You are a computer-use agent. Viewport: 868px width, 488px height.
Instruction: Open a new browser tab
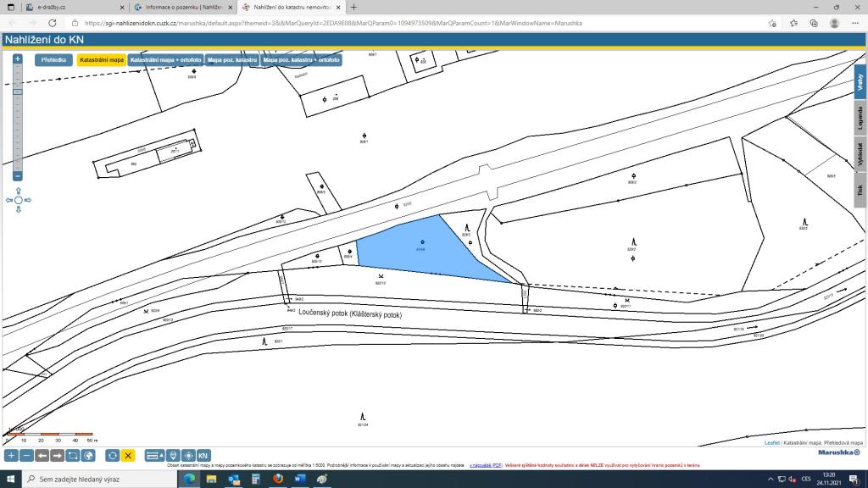pyautogui.click(x=353, y=7)
